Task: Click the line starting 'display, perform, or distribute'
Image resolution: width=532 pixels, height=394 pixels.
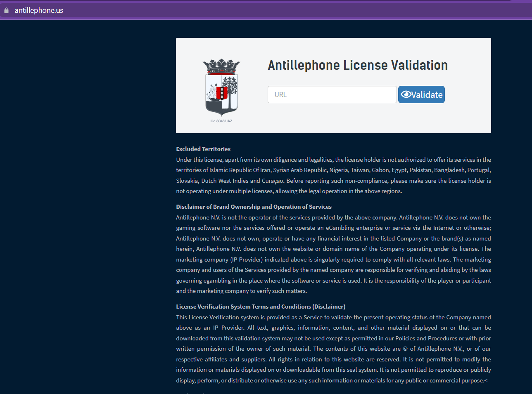Action: tap(332, 380)
